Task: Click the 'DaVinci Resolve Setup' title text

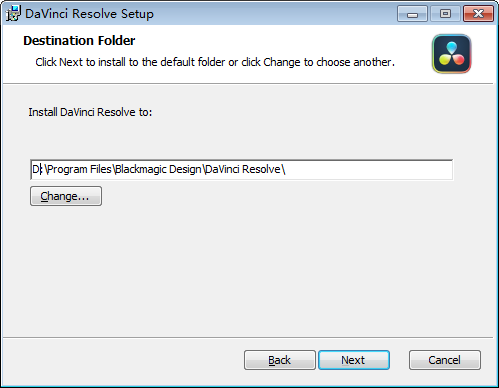Action: 89,14
